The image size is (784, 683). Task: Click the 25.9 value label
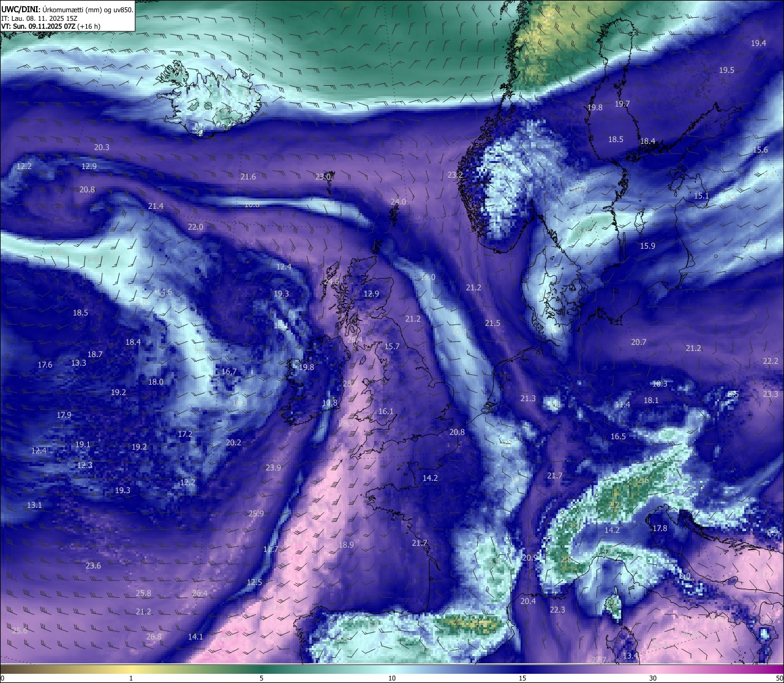click(x=256, y=514)
